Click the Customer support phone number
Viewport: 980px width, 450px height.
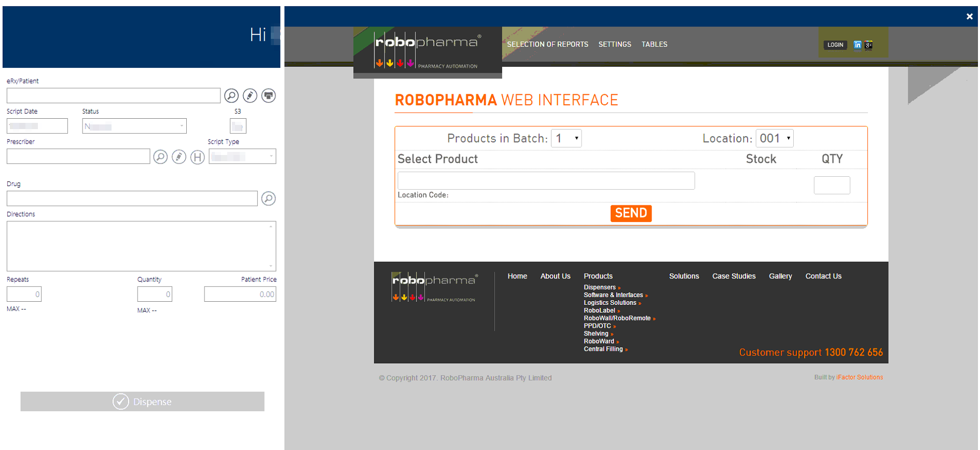pyautogui.click(x=853, y=353)
